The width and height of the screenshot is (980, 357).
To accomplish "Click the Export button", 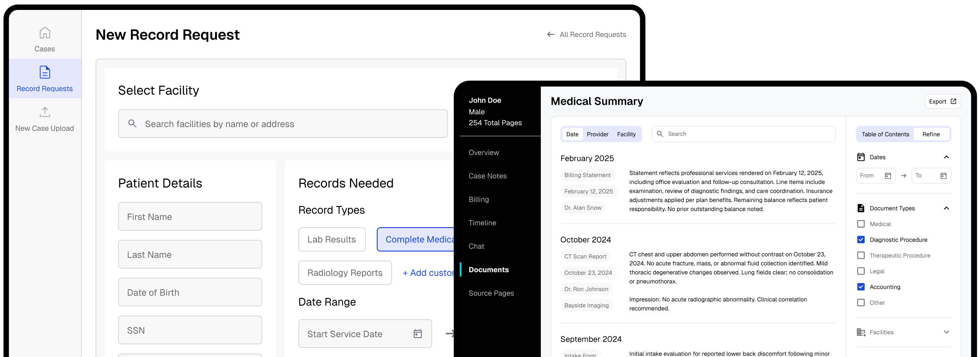I will [943, 101].
